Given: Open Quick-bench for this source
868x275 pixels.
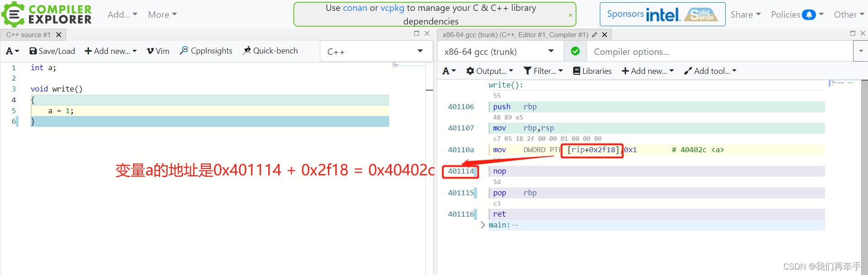Looking at the screenshot, I should point(270,51).
